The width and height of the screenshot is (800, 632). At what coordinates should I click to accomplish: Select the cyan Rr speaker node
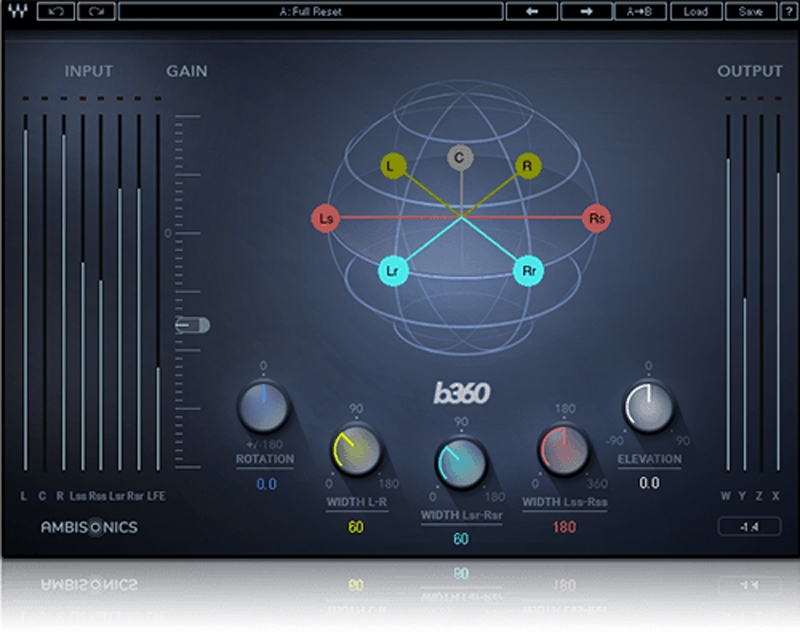point(528,271)
